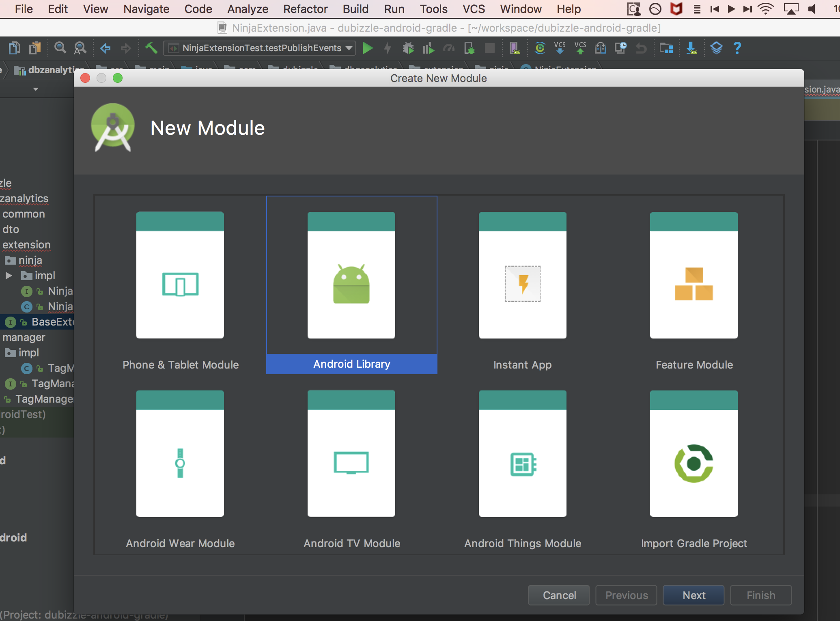Open SDK Manager download icon

coord(691,48)
